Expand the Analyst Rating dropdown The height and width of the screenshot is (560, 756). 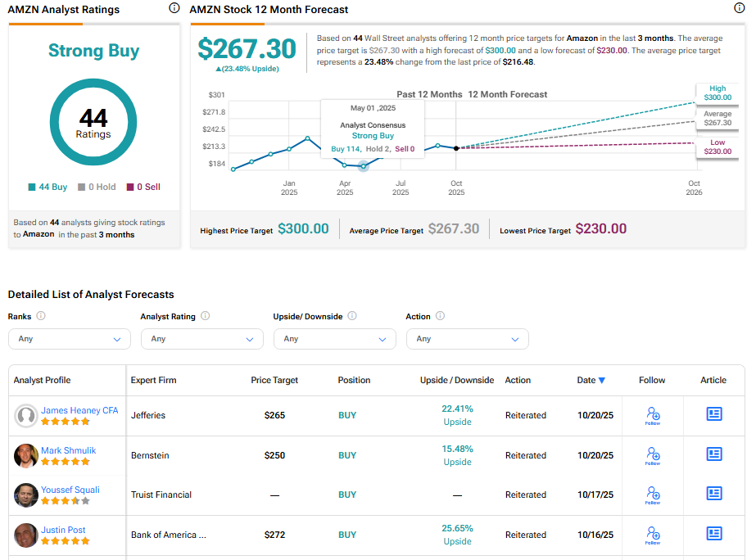pyautogui.click(x=201, y=339)
